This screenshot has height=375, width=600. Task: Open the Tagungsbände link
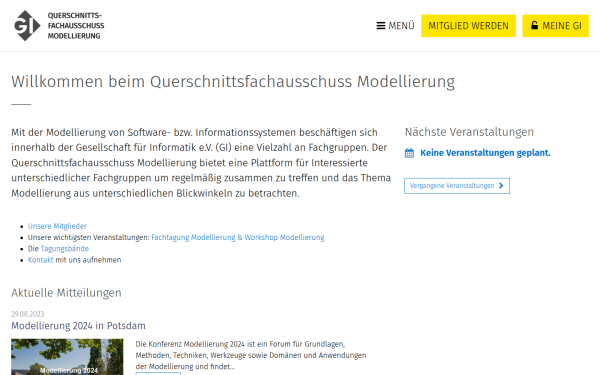coord(65,248)
